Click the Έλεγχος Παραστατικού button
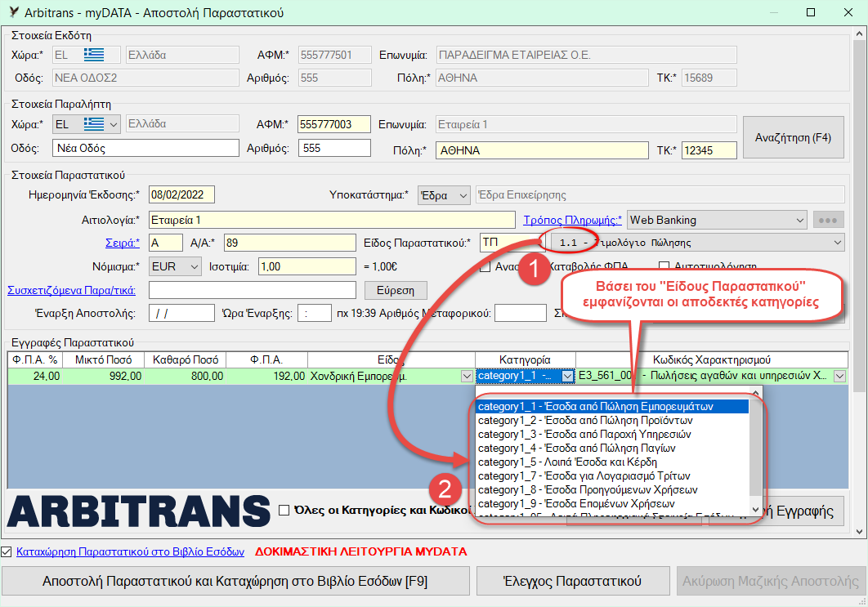Screen dimensions: 868x607 (x=572, y=581)
